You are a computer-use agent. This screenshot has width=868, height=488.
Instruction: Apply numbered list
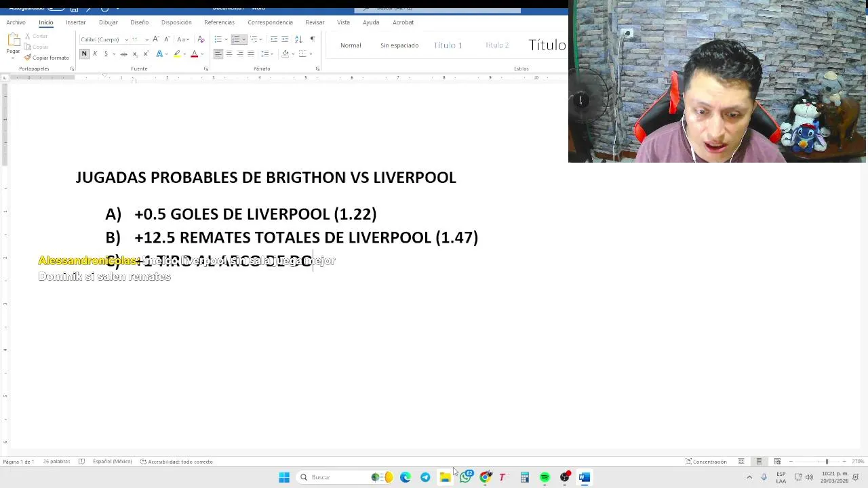(x=236, y=39)
